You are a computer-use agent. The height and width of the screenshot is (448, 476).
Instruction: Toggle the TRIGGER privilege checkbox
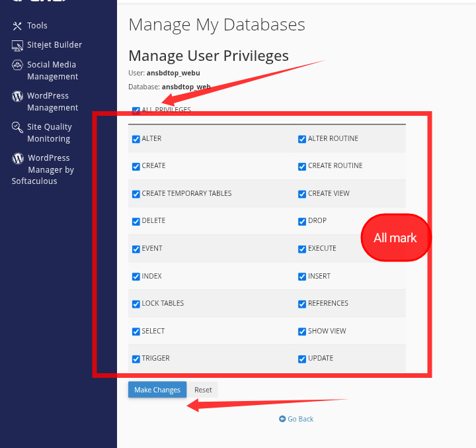(x=136, y=359)
